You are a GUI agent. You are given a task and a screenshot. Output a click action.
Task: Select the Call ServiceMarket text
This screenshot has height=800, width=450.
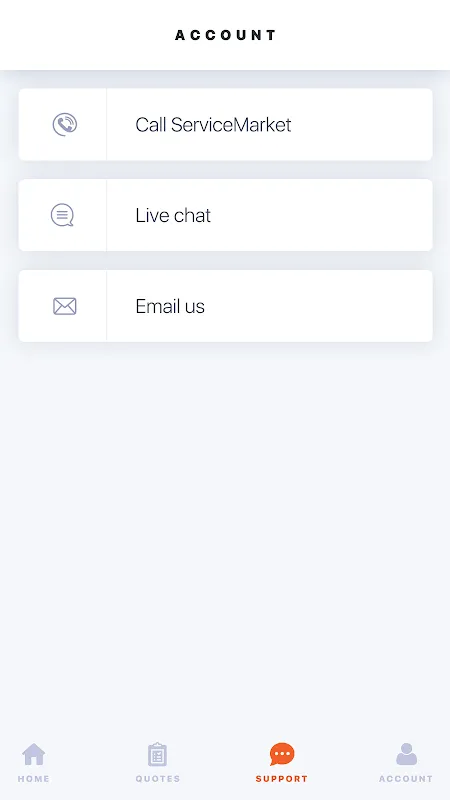(213, 124)
